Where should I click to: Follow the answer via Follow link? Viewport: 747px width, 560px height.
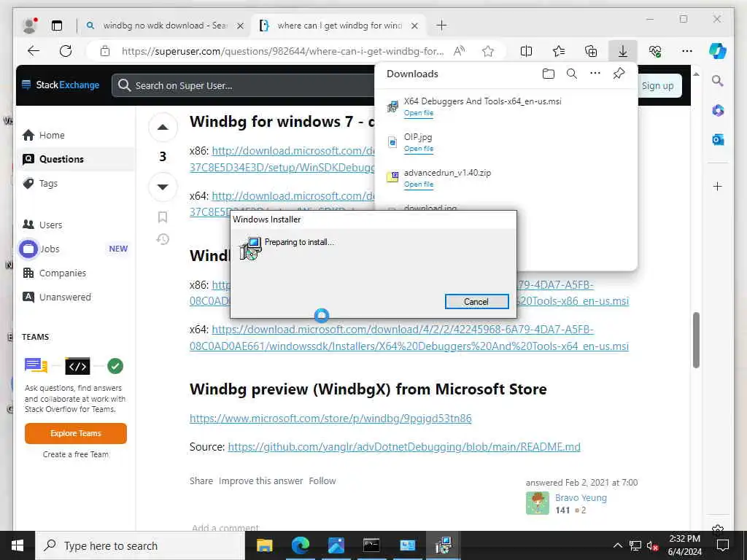click(x=322, y=481)
